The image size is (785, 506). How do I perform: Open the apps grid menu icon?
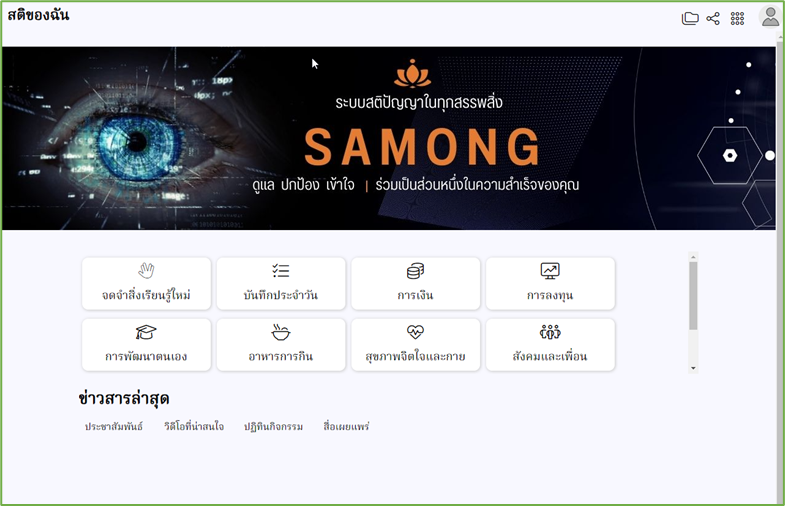737,19
